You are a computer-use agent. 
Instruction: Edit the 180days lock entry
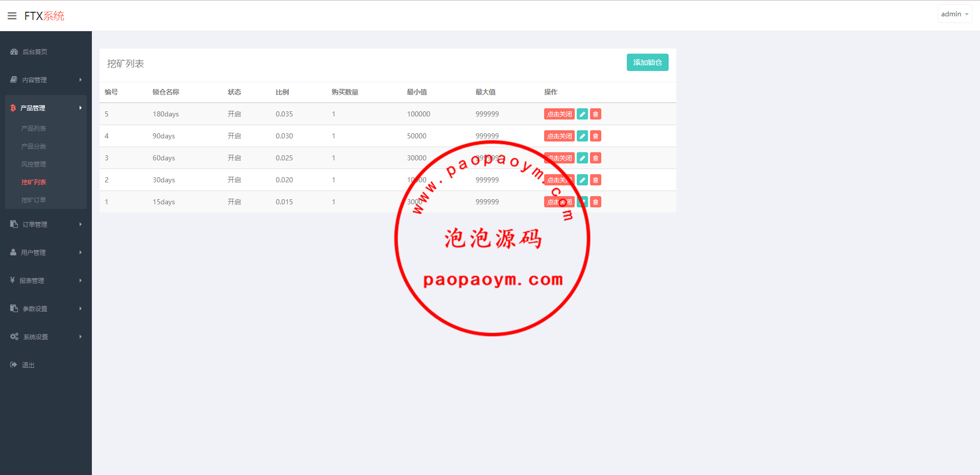point(582,114)
